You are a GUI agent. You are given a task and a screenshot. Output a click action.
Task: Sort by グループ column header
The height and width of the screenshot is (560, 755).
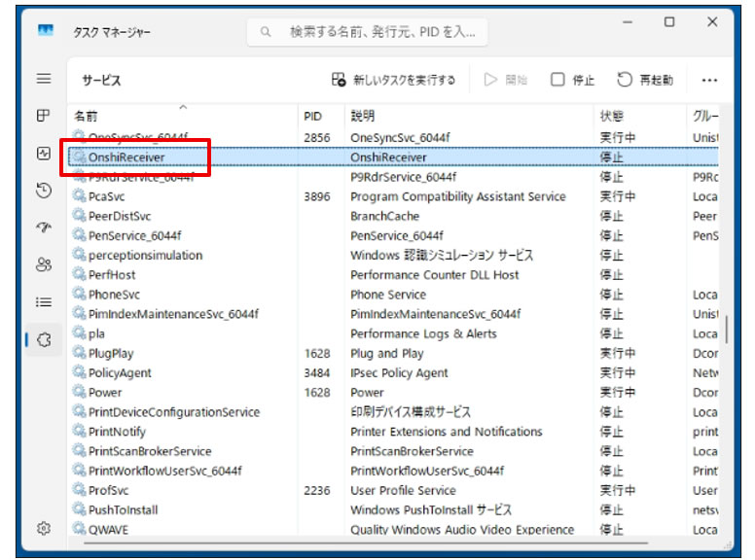703,116
